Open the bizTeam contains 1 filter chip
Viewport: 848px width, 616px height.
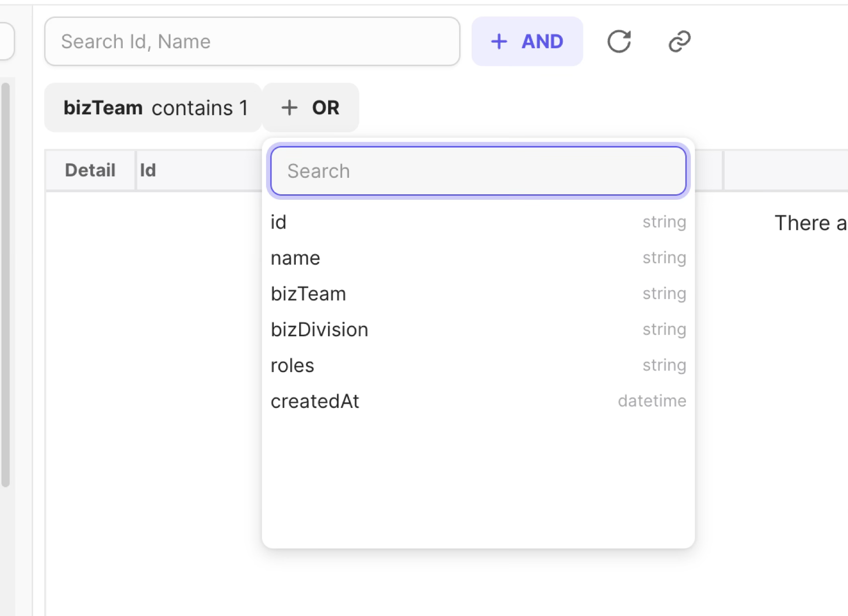tap(153, 107)
